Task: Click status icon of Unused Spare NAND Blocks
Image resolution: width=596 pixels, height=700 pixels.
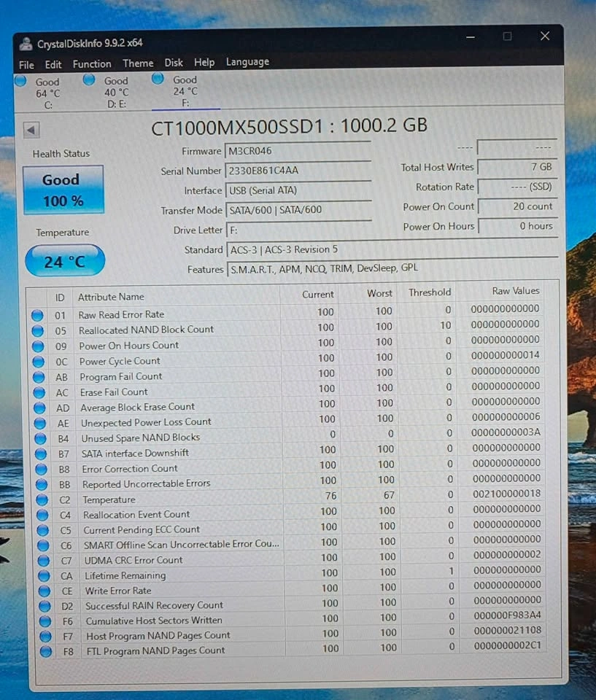Action: tap(40, 439)
